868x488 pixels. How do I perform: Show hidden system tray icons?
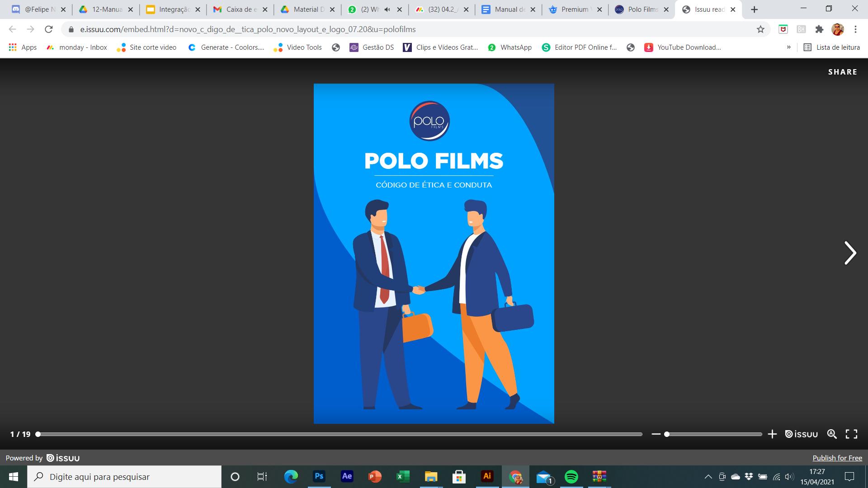tap(708, 477)
